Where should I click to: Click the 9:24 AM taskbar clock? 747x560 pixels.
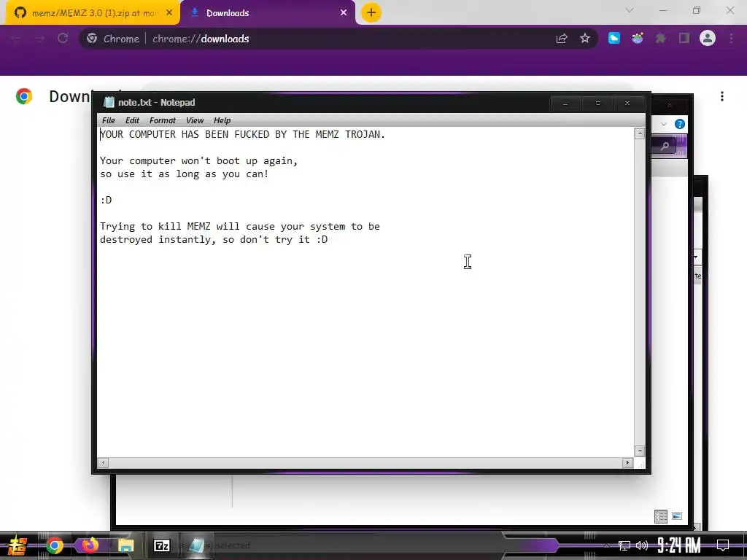pos(679,545)
